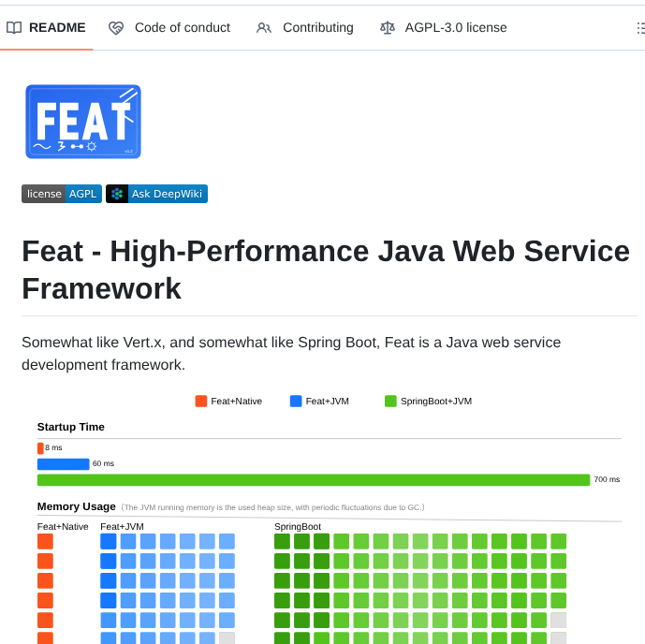645x644 pixels.
Task: Click the book icon beside README
Action: point(14,28)
